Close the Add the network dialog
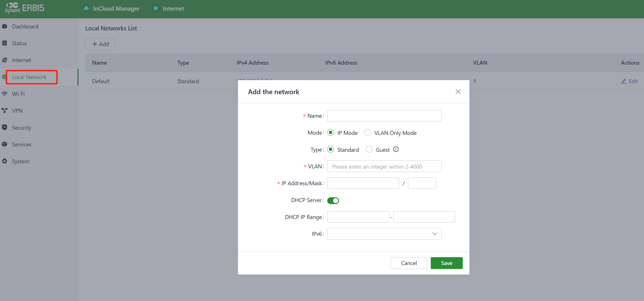The height and width of the screenshot is (301, 644). click(458, 92)
